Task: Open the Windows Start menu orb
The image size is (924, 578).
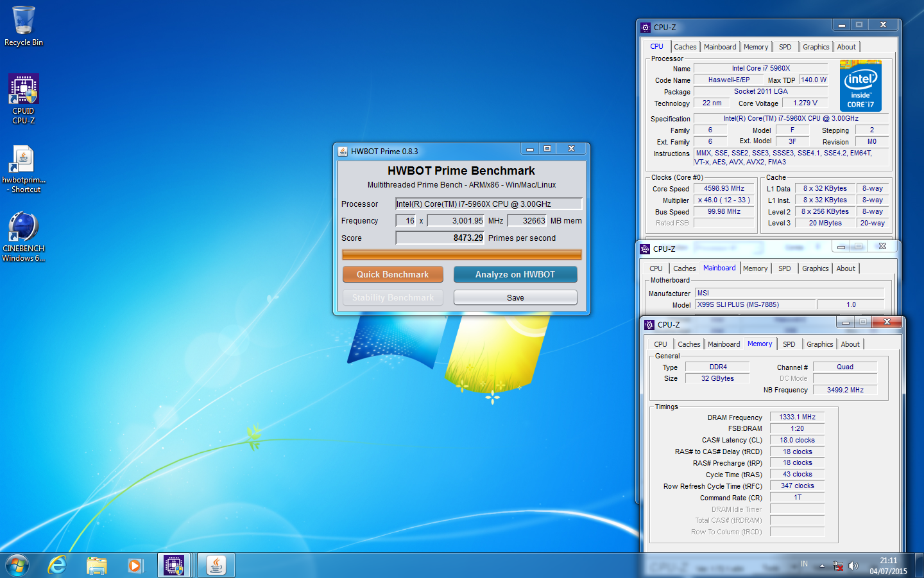Action: click(17, 565)
